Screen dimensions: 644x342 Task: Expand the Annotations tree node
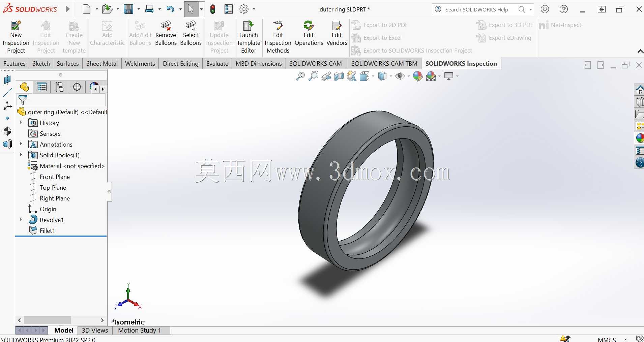pos(21,144)
